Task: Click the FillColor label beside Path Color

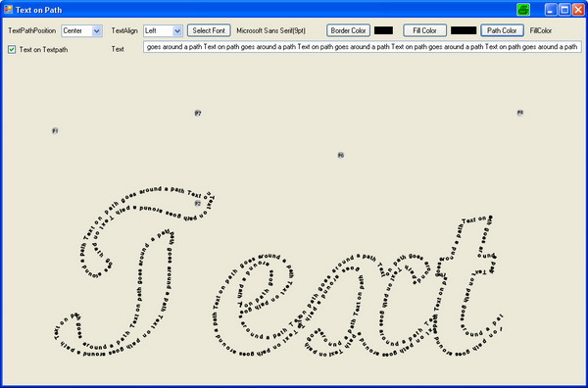Action: pos(541,30)
